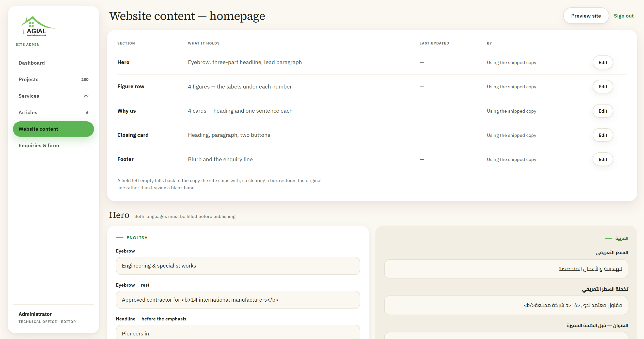The height and width of the screenshot is (339, 644).
Task: Click the Closing card row name
Action: pyautogui.click(x=133, y=135)
